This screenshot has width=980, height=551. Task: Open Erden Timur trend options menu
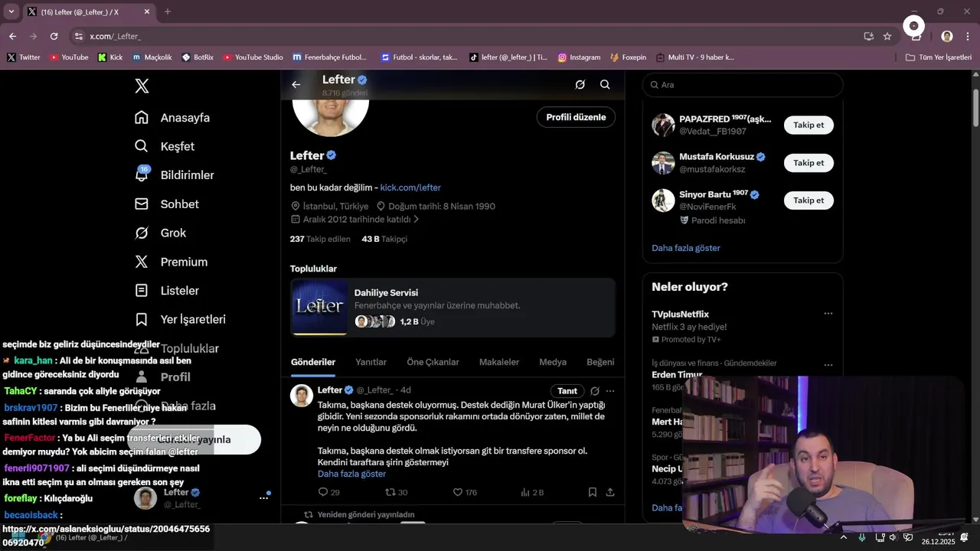828,365
